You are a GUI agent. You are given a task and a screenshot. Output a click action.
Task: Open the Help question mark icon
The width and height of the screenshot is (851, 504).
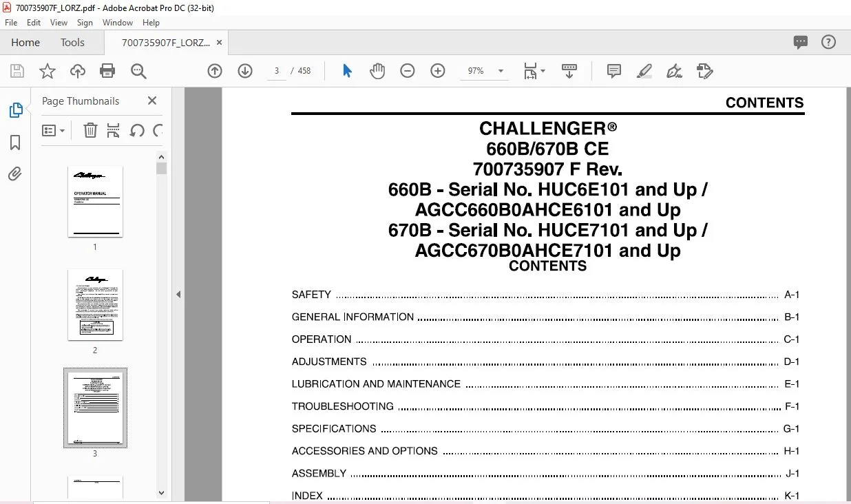(x=829, y=42)
